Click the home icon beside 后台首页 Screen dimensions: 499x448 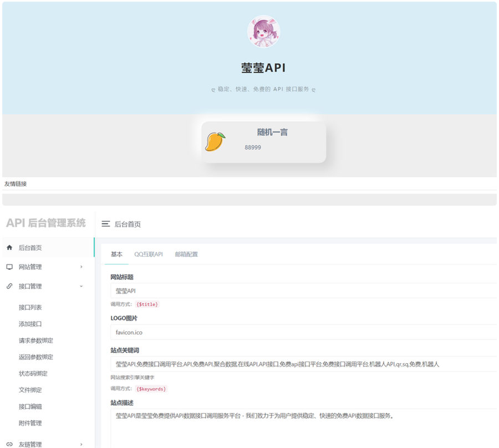[x=8, y=247]
